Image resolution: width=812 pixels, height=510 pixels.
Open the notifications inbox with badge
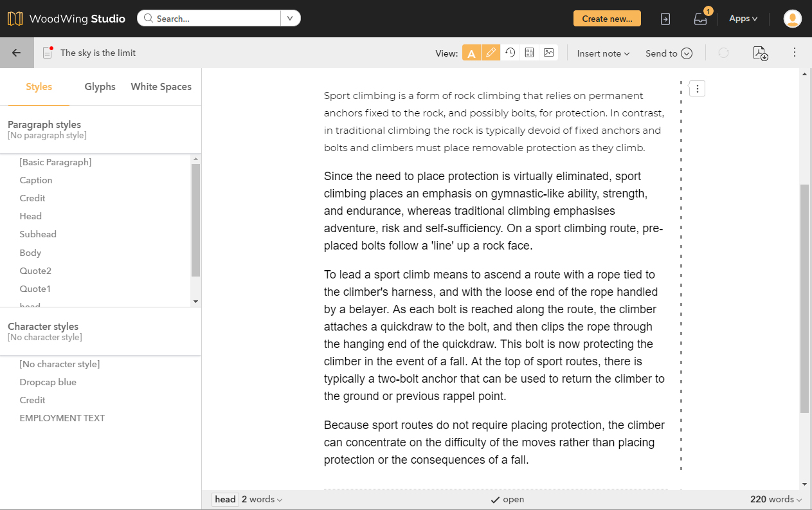pyautogui.click(x=700, y=19)
